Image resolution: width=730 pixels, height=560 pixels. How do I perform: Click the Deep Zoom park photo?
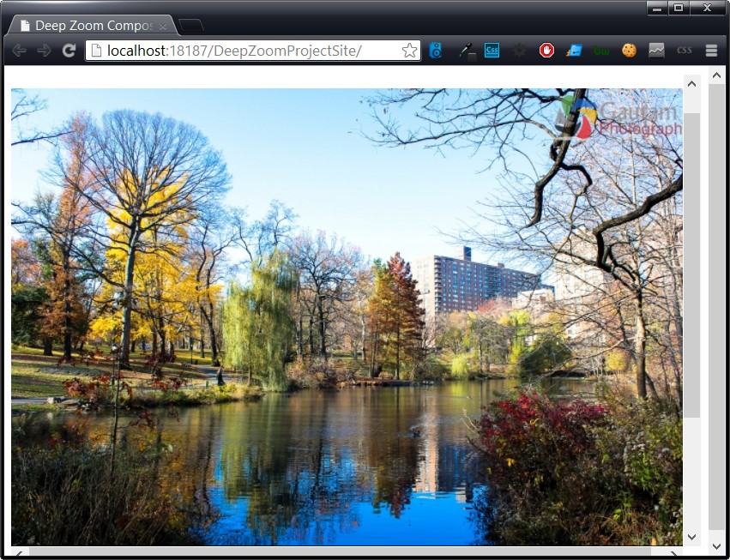[347, 317]
